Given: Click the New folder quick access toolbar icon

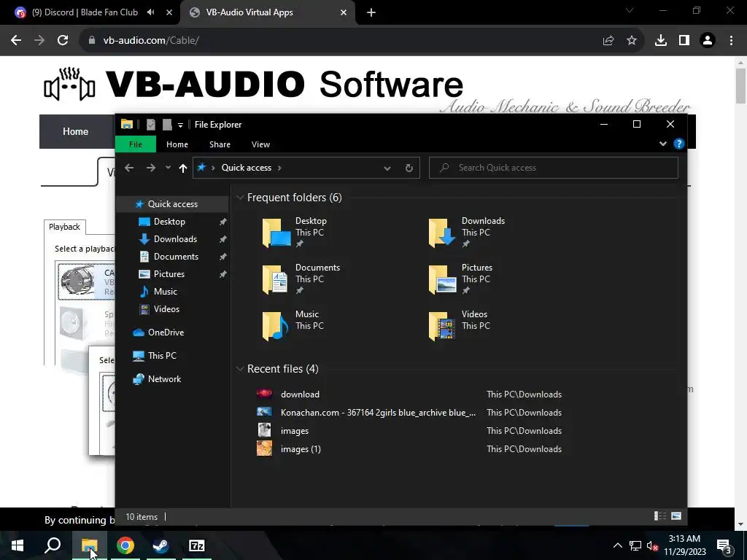Looking at the screenshot, I should (167, 125).
